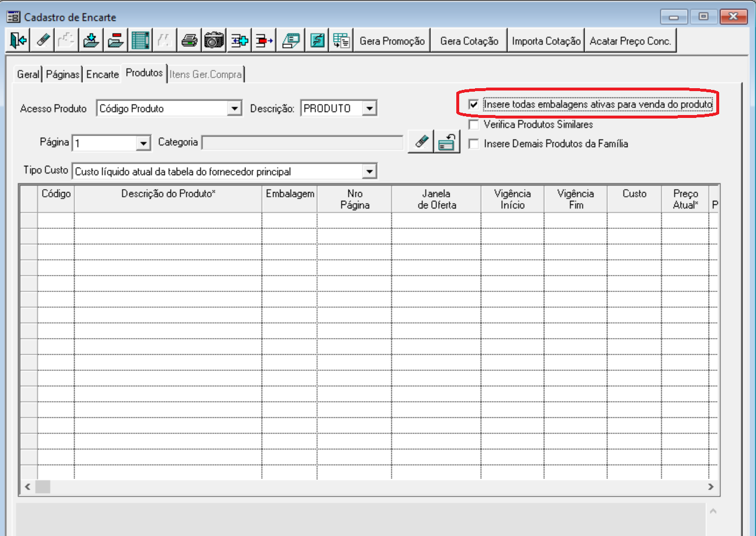The height and width of the screenshot is (536, 756).
Task: Click the remove row red arrow icon
Action: (264, 41)
